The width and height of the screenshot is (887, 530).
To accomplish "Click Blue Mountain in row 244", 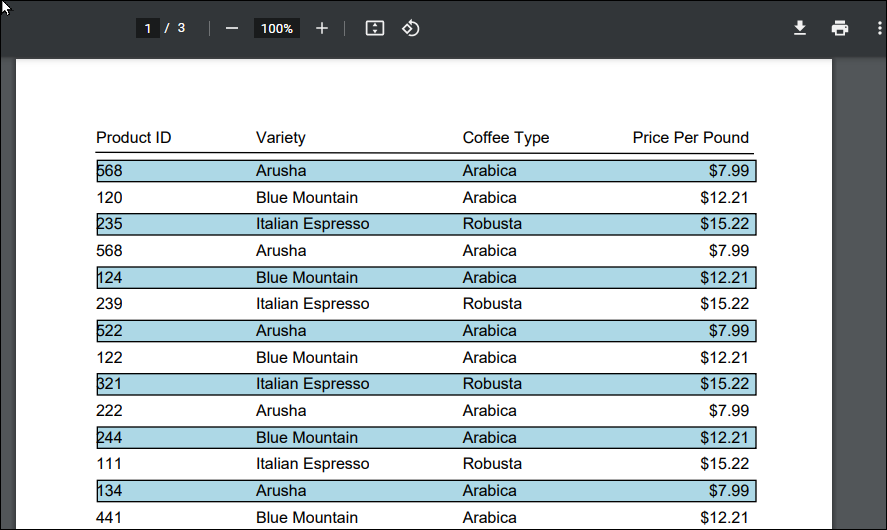I will coord(306,438).
